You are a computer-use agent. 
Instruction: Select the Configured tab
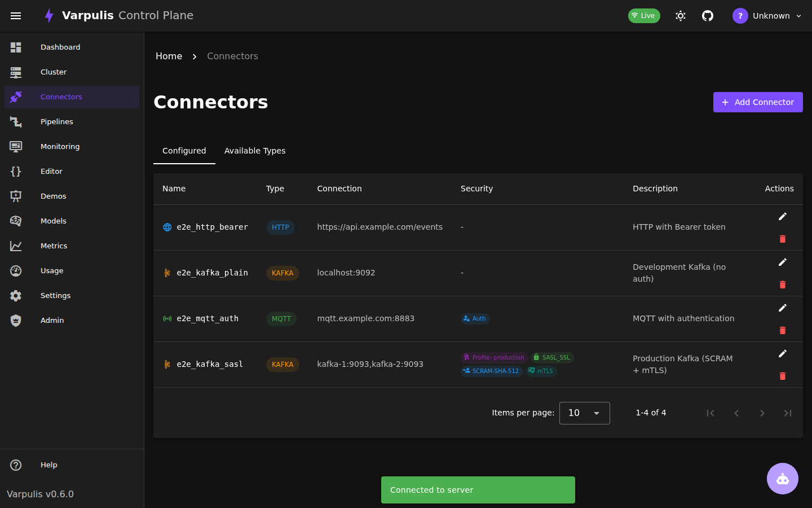tap(184, 151)
